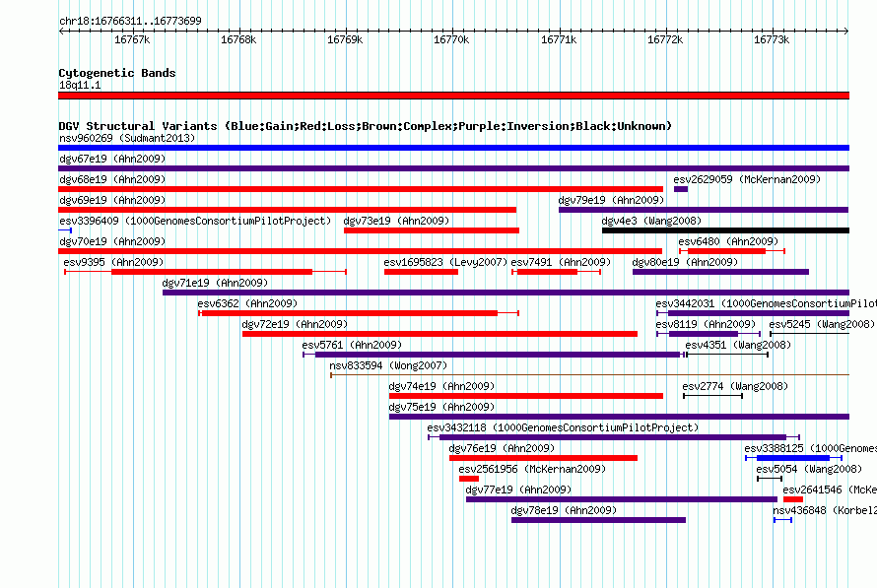This screenshot has height=588, width=877.
Task: Click the esv4351 (Wang2008) label
Action: (738, 345)
